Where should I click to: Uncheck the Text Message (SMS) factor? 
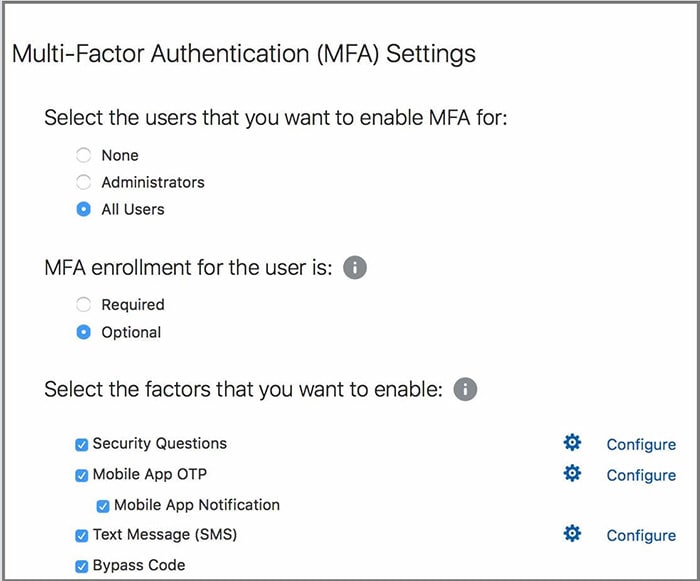[82, 536]
